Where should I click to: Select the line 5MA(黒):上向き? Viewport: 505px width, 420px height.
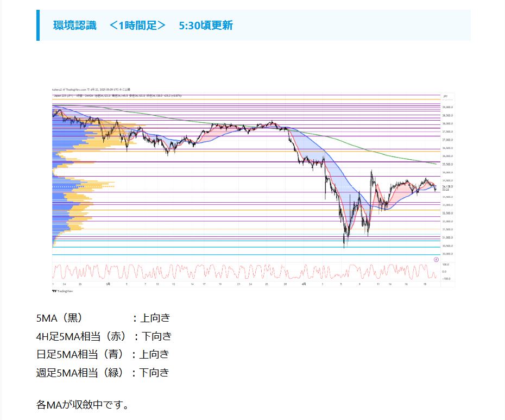click(103, 318)
